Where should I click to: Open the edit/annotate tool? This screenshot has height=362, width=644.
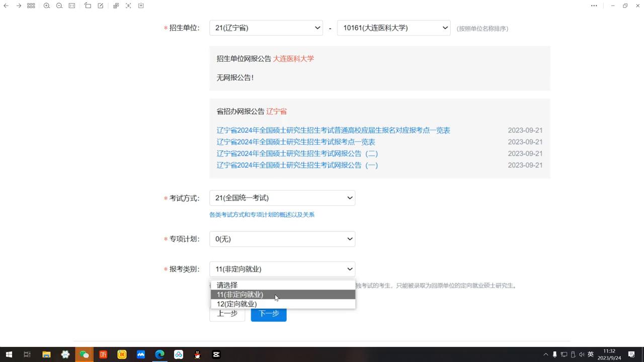click(101, 6)
